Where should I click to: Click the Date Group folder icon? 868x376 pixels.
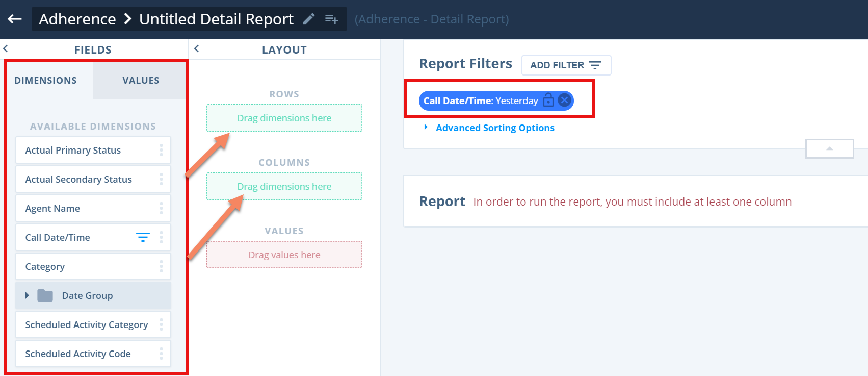click(45, 295)
